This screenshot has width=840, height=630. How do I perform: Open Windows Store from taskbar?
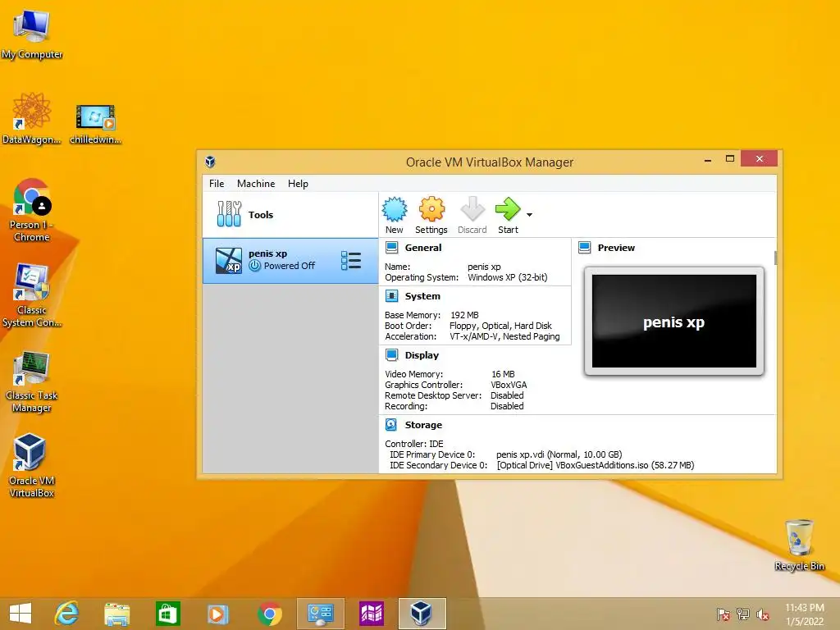pos(167,614)
